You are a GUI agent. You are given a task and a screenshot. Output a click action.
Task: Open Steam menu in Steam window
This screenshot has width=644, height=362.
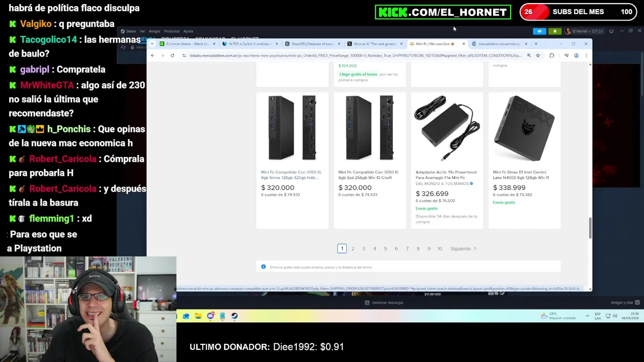coord(131,31)
